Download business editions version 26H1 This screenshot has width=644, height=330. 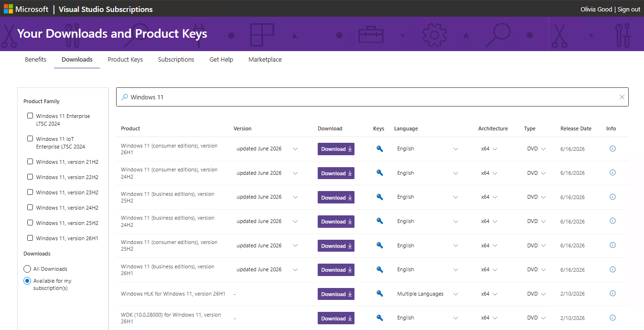pos(336,270)
